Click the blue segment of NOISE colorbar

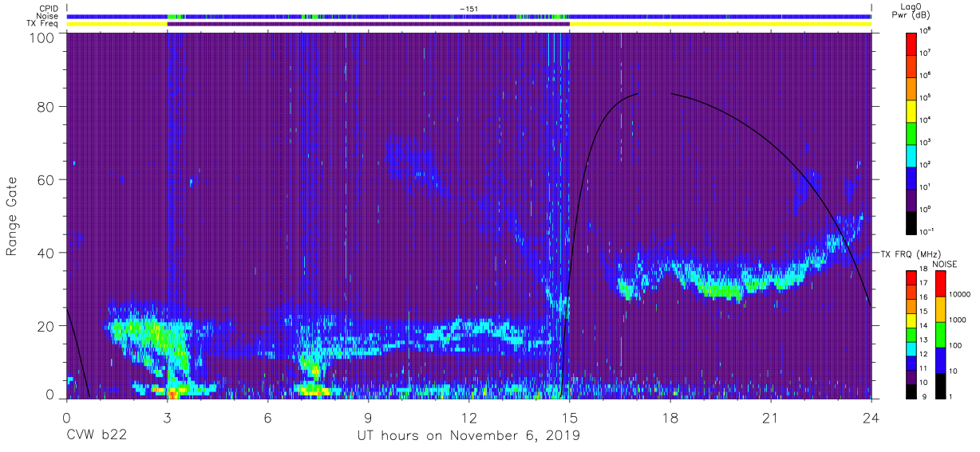(x=942, y=359)
